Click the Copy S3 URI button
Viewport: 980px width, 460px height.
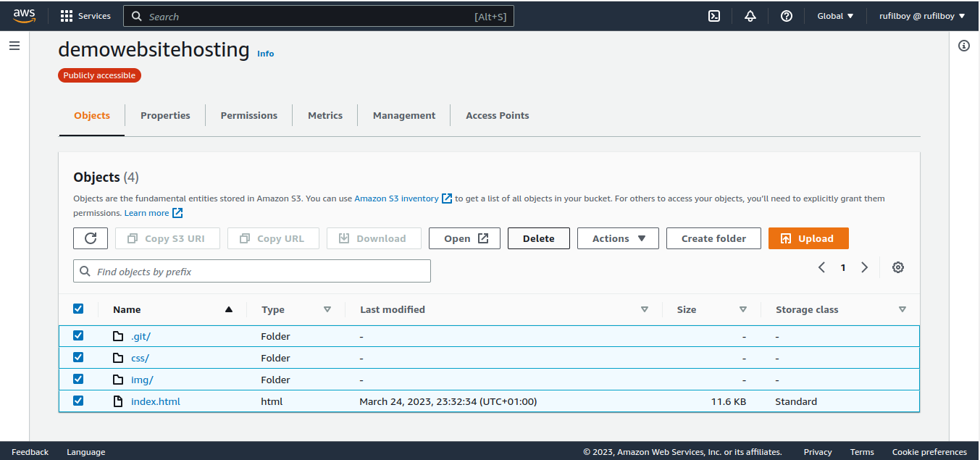pos(167,238)
